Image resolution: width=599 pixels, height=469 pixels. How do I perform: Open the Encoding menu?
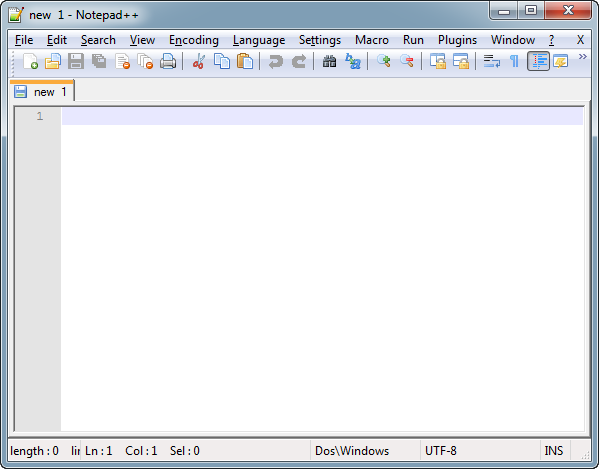[x=194, y=40]
